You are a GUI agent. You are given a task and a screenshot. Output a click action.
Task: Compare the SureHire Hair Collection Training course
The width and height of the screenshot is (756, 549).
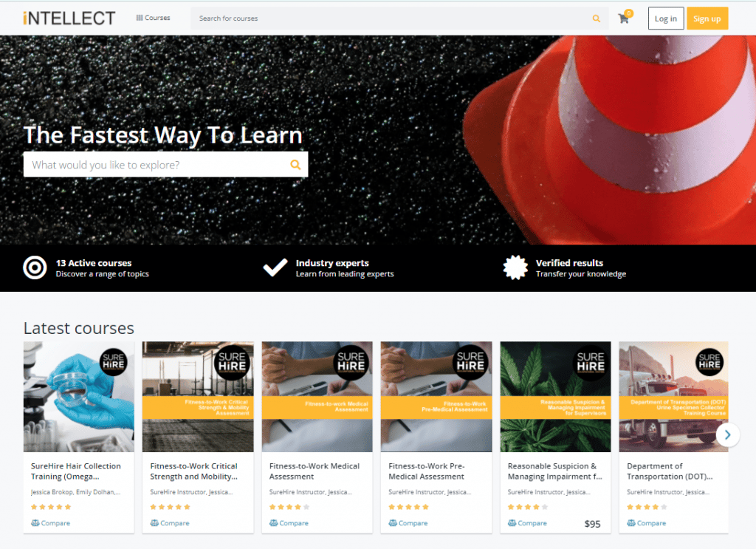[51, 523]
